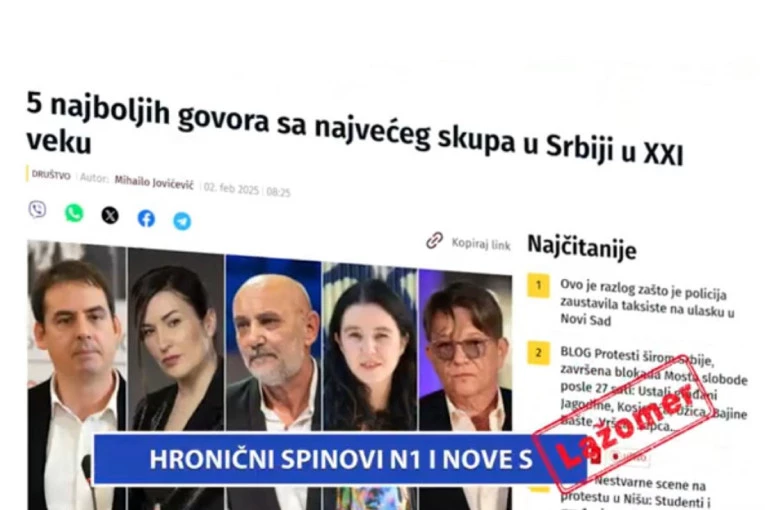
Task: Open the DRUŠTVO category tag
Action: [51, 175]
